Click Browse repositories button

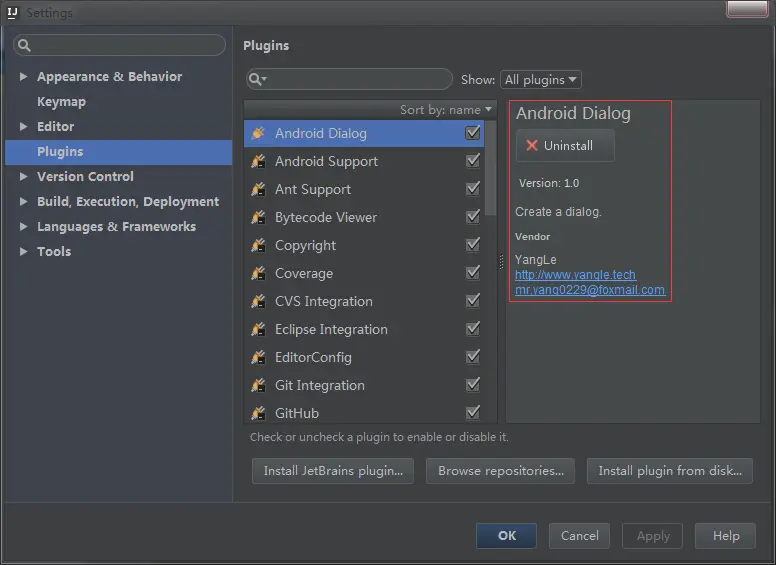(x=500, y=471)
